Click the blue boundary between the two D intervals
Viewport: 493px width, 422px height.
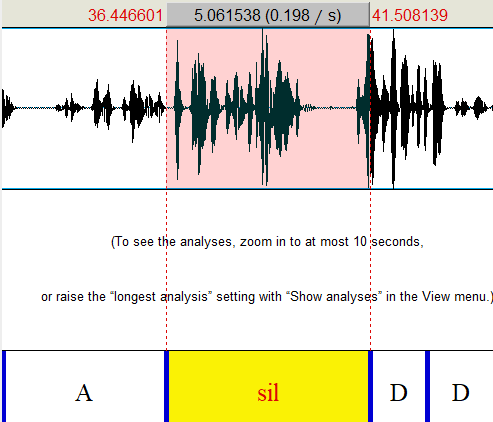point(428,387)
